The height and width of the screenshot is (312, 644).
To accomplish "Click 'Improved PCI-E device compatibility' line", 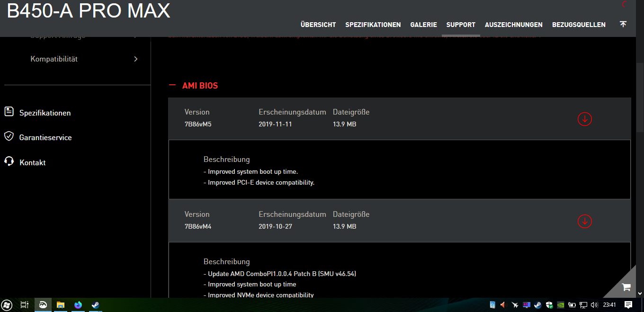I will [259, 182].
